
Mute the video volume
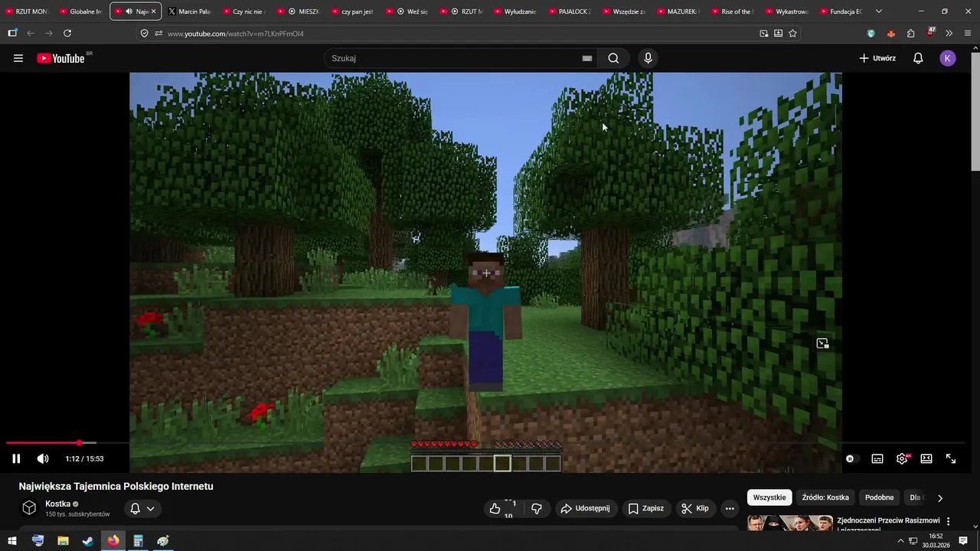(43, 458)
